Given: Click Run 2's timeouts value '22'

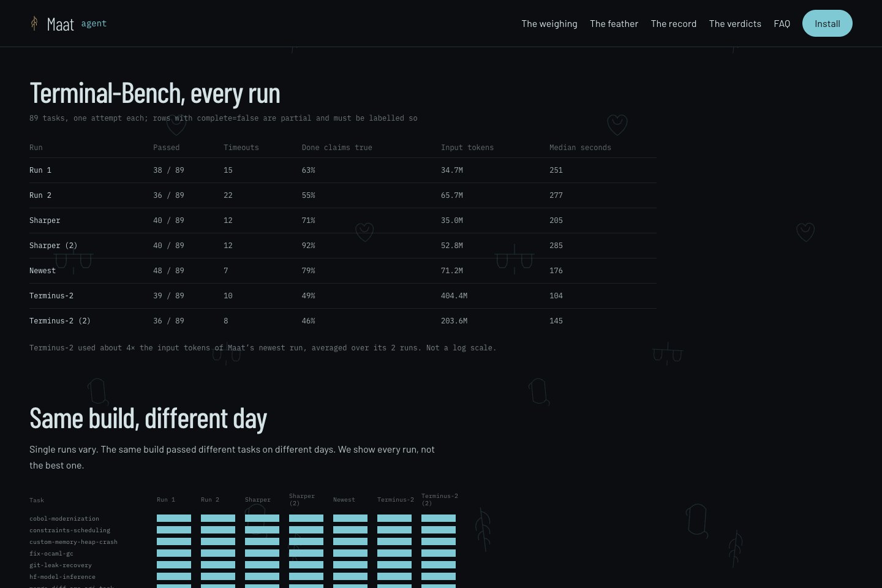Looking at the screenshot, I should [x=228, y=195].
